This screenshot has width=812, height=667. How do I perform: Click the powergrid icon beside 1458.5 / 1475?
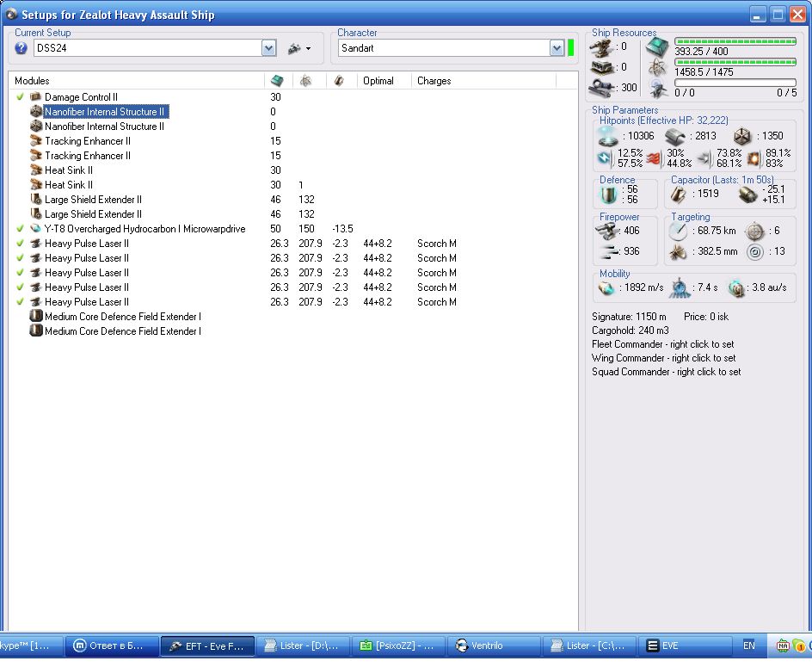pyautogui.click(x=657, y=68)
